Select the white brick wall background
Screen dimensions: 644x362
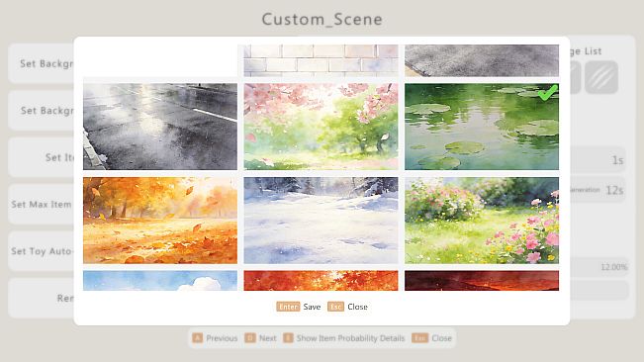(321, 60)
